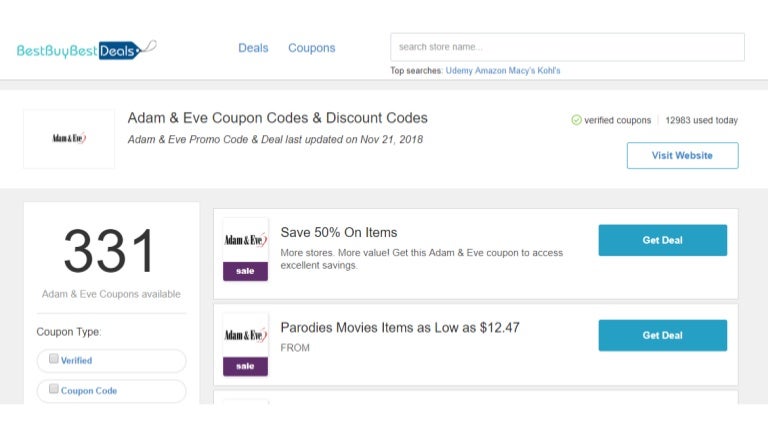Open the Coupons menu item
Screen dimensions: 768x432
coord(312,48)
